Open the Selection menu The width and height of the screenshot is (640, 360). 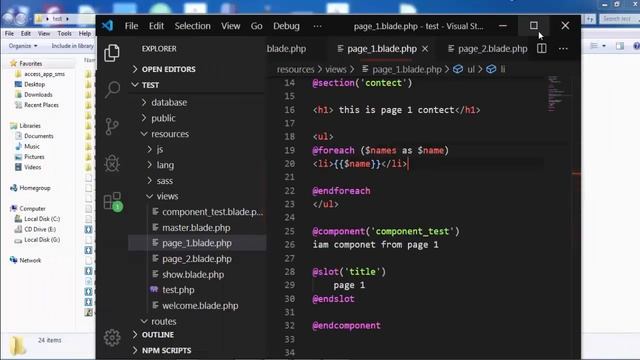(x=193, y=26)
